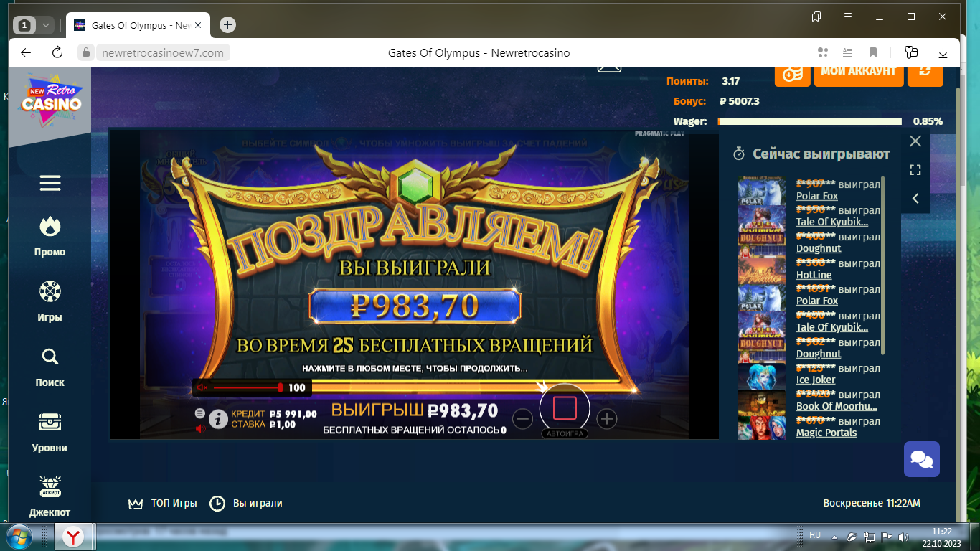Image resolution: width=980 pixels, height=551 pixels.
Task: Stop autoplay with the red square button
Action: pos(565,408)
